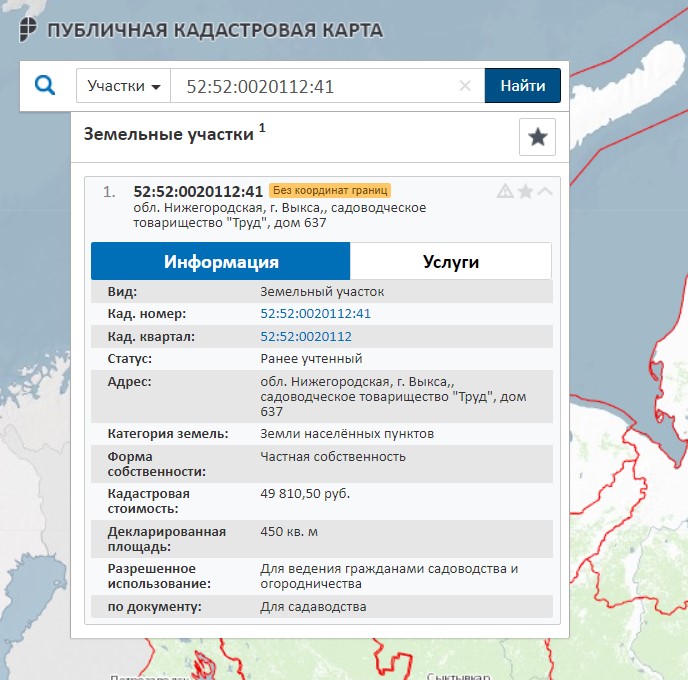Open cadastral quarter link 52:52:0020112

coord(306,336)
